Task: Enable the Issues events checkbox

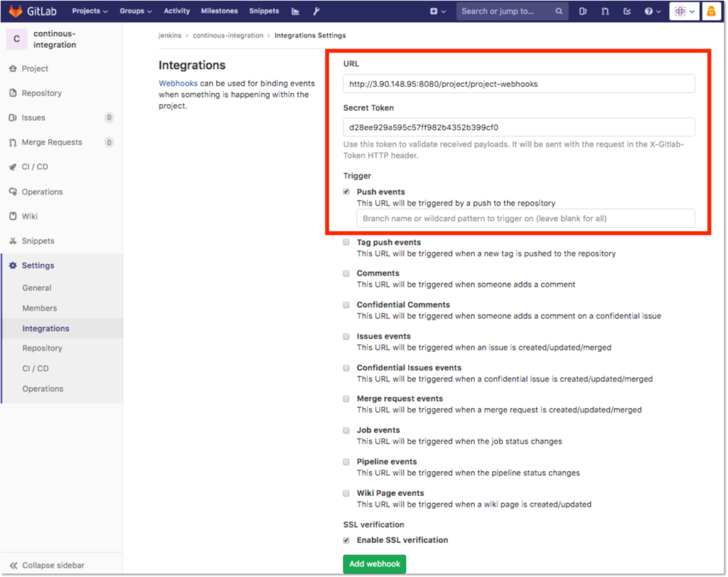Action: pos(346,337)
